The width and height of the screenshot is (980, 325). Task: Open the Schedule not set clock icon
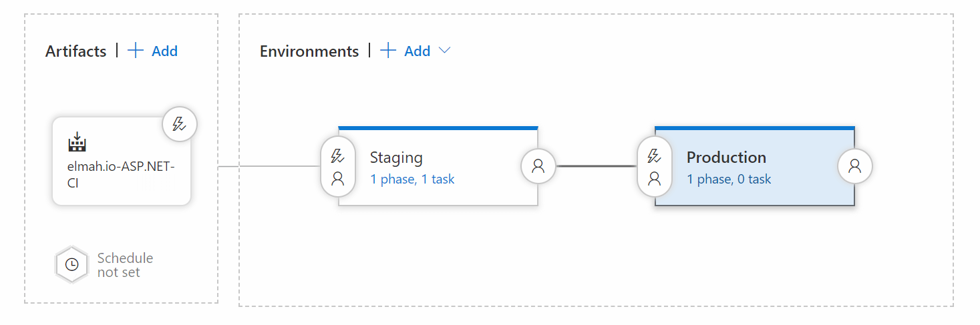[71, 264]
